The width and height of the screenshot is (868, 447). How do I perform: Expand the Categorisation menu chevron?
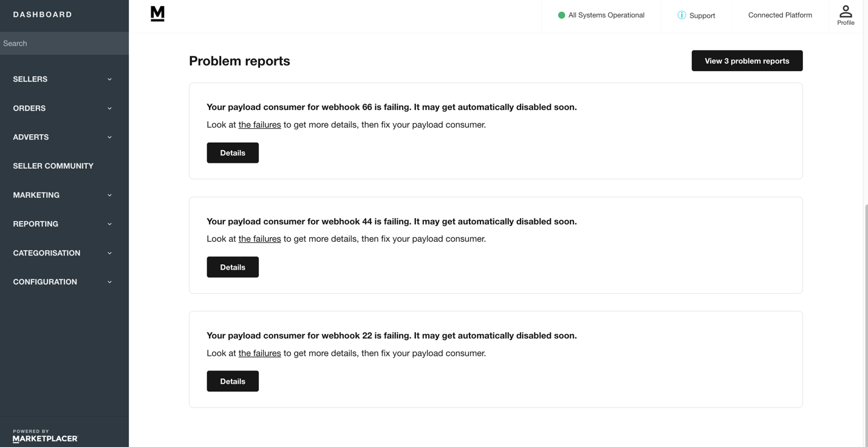110,253
